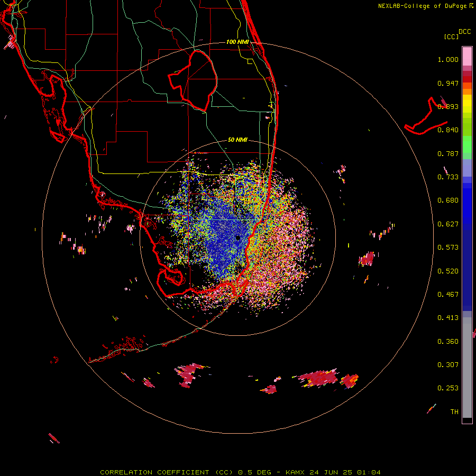Pick the pink segment of the color bar
Image resolution: width=476 pixels, height=476 pixels.
[467, 56]
